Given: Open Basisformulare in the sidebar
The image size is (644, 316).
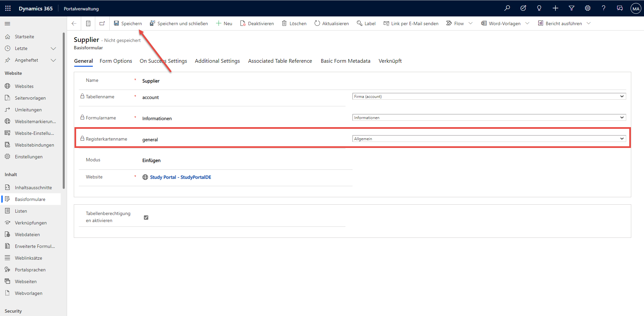Looking at the screenshot, I should coord(31,199).
